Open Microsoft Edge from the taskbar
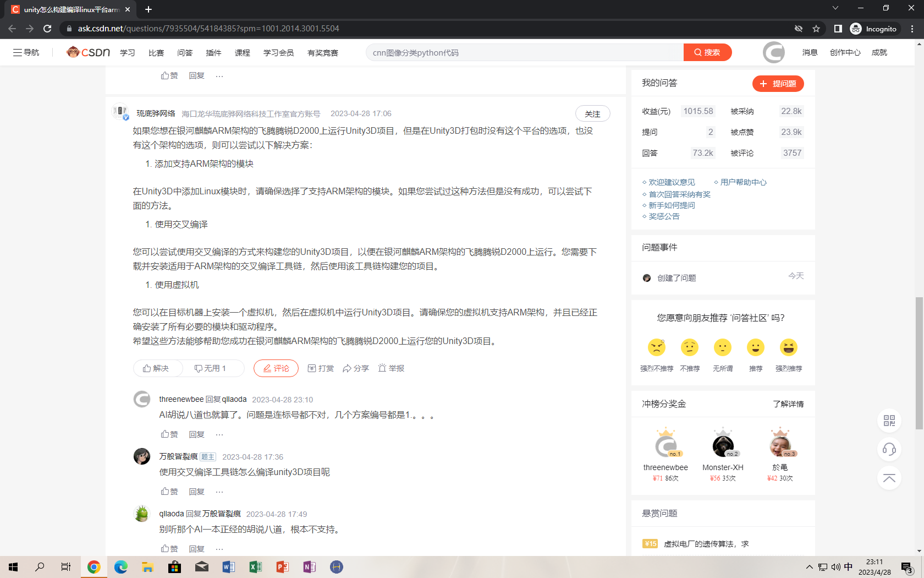The height and width of the screenshot is (578, 924). click(x=120, y=567)
